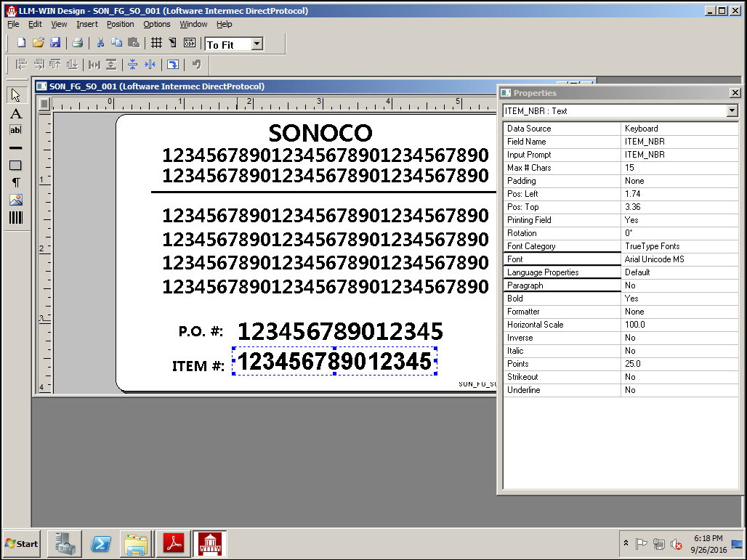
Task: Open the File menu
Action: 13,24
